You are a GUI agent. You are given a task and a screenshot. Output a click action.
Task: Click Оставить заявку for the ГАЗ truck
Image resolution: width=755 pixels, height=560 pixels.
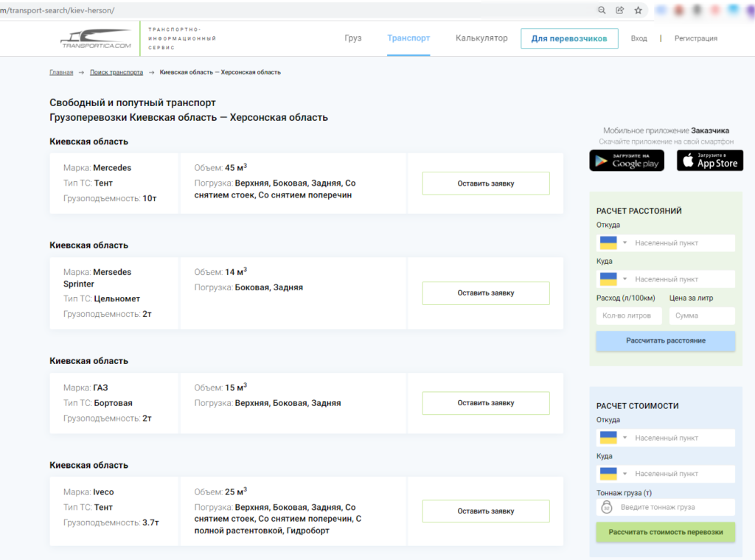pyautogui.click(x=486, y=403)
